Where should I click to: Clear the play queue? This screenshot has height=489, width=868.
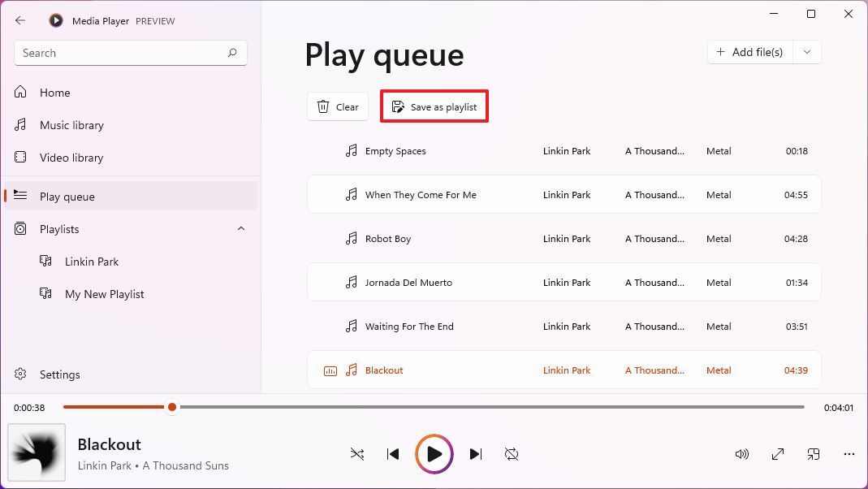click(337, 106)
